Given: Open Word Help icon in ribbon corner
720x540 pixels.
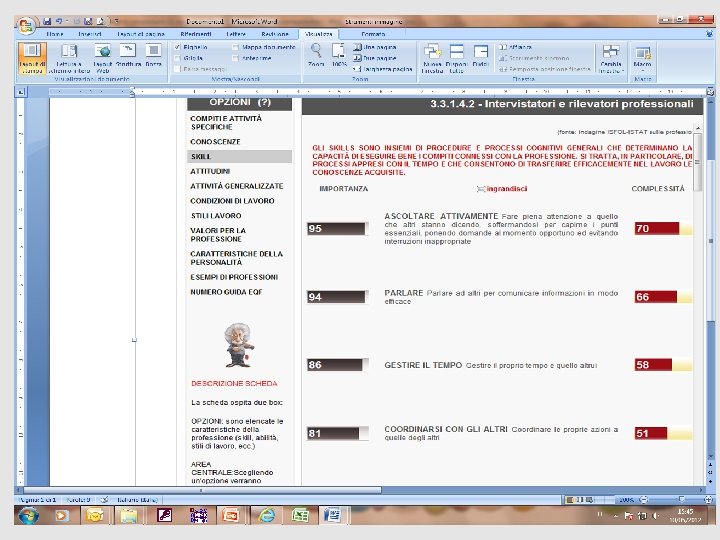Looking at the screenshot, I should pyautogui.click(x=710, y=34).
